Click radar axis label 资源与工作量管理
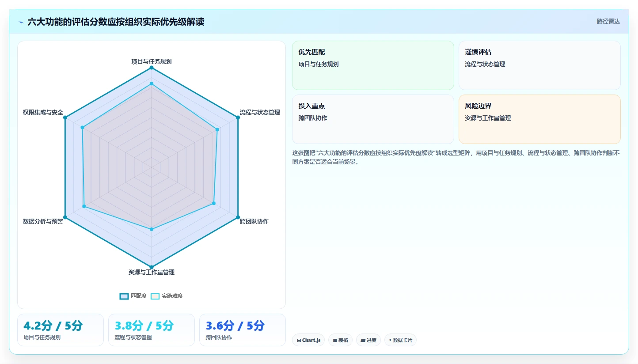 click(152, 272)
